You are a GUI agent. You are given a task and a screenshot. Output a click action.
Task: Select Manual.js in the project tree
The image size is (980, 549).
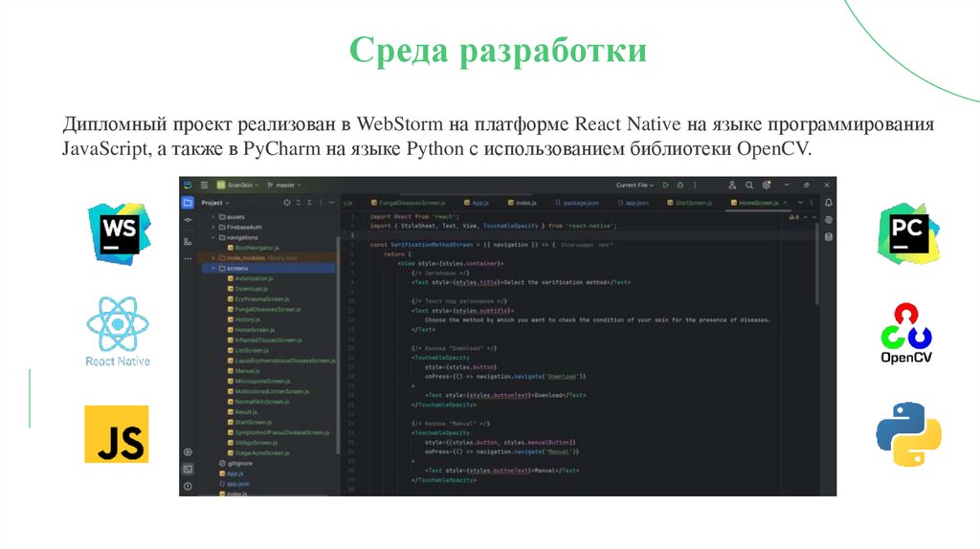tap(243, 371)
